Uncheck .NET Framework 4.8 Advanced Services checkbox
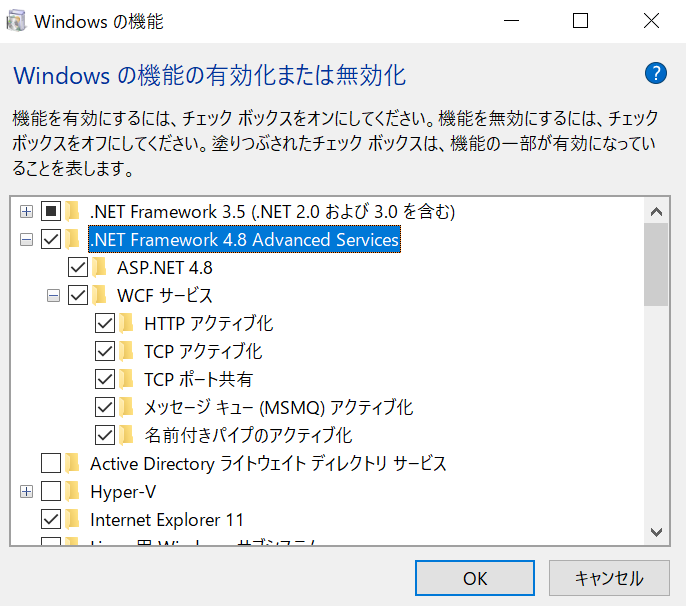The width and height of the screenshot is (686, 606). (x=51, y=240)
